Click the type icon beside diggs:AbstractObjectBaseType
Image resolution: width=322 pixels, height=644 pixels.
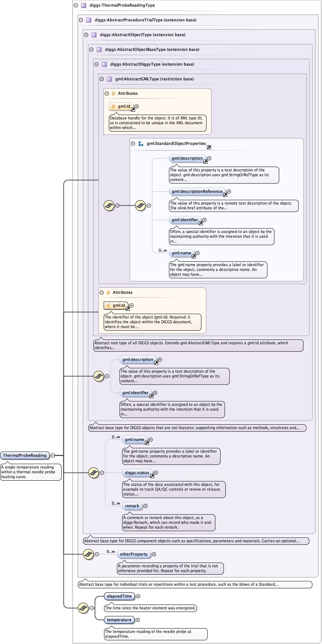point(99,50)
